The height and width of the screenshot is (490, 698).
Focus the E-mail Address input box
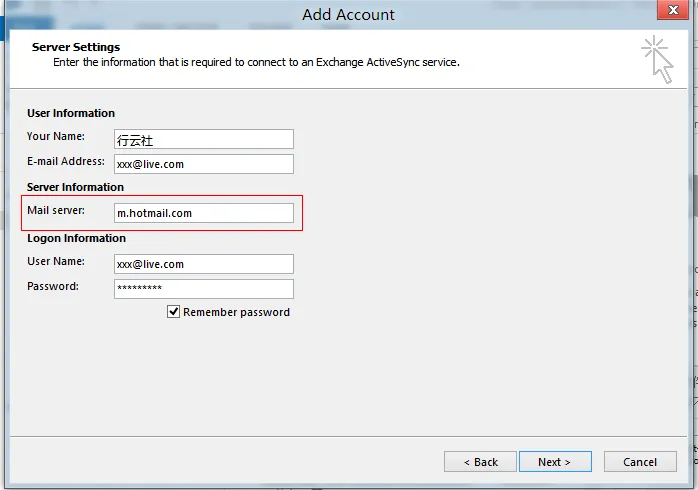click(204, 164)
